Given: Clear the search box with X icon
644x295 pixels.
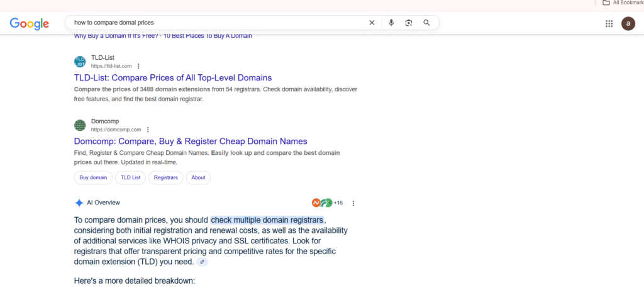Looking at the screenshot, I should (372, 23).
